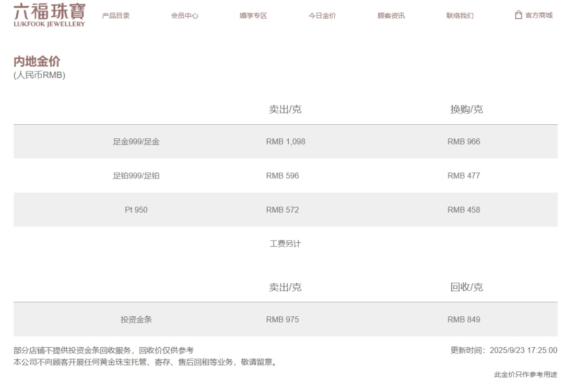Image resolution: width=564 pixels, height=392 pixels.
Task: Open the 产品目录 menu
Action: coord(116,16)
